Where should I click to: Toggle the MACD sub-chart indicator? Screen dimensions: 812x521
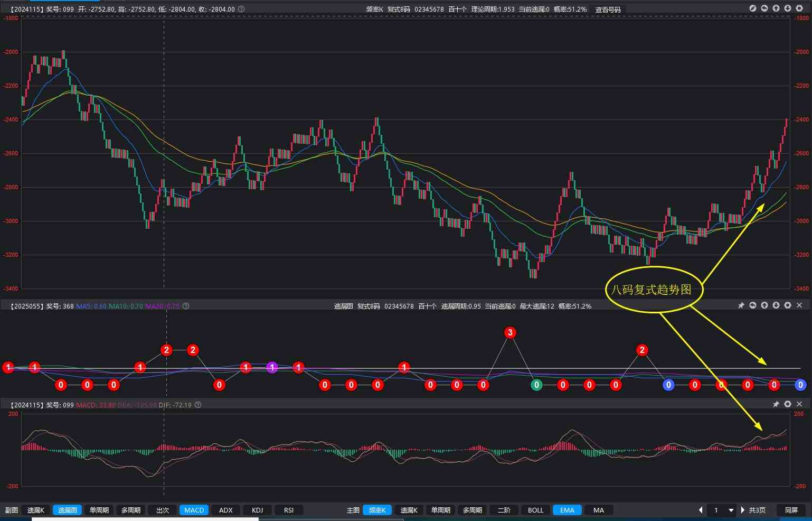click(194, 510)
